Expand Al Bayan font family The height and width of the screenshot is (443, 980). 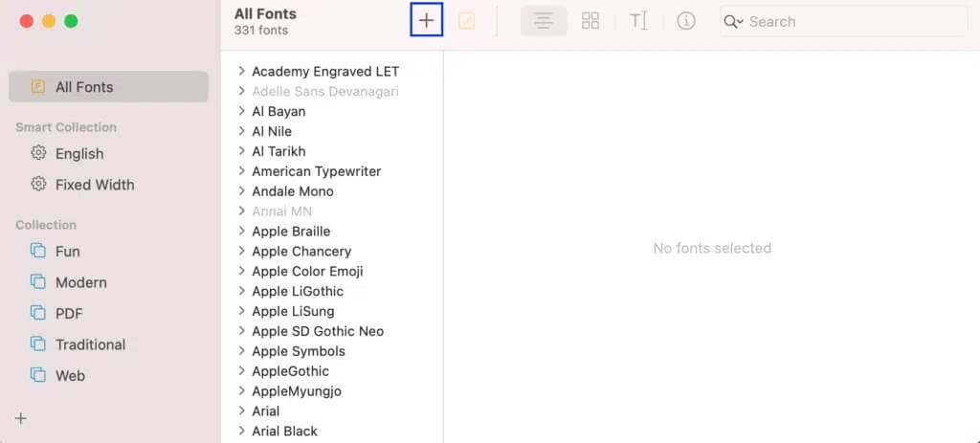coord(242,111)
